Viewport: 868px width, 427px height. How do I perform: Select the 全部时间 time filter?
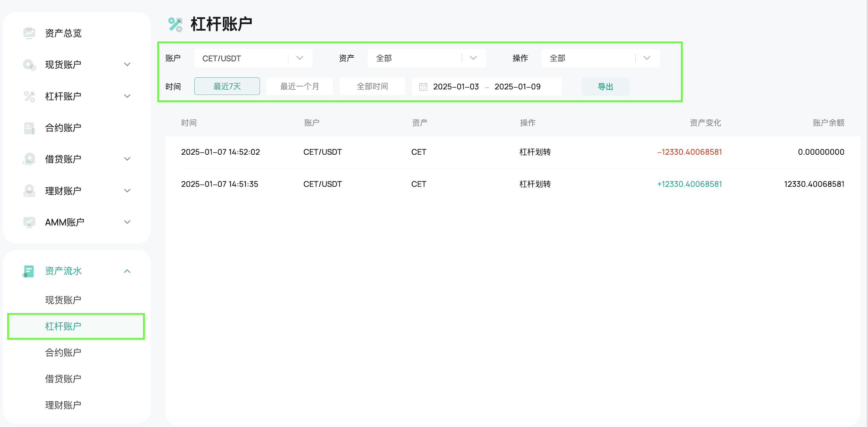click(x=372, y=86)
